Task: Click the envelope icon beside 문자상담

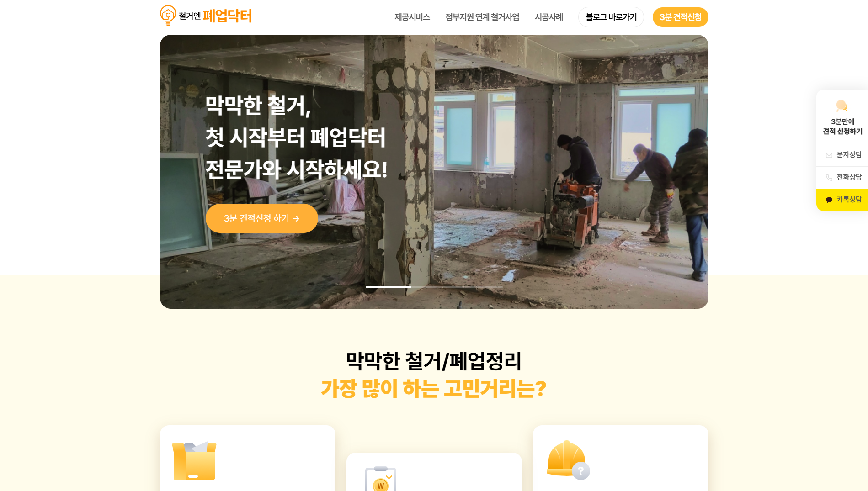Action: pyautogui.click(x=829, y=155)
